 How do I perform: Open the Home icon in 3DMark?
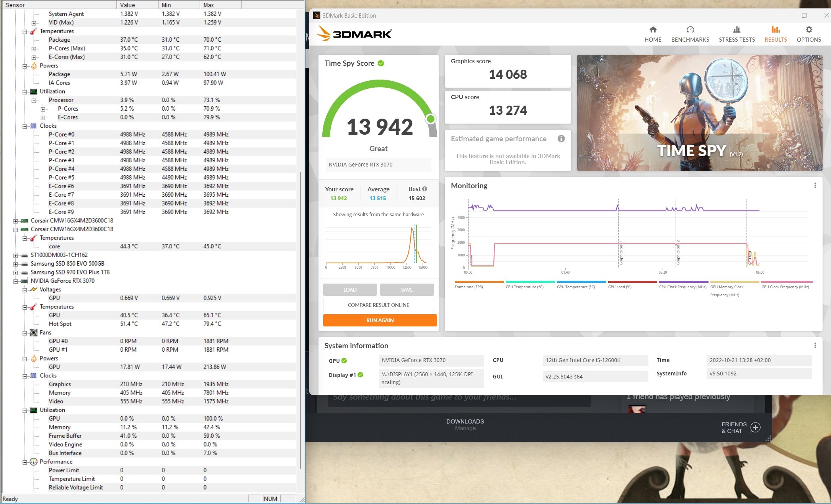653,29
